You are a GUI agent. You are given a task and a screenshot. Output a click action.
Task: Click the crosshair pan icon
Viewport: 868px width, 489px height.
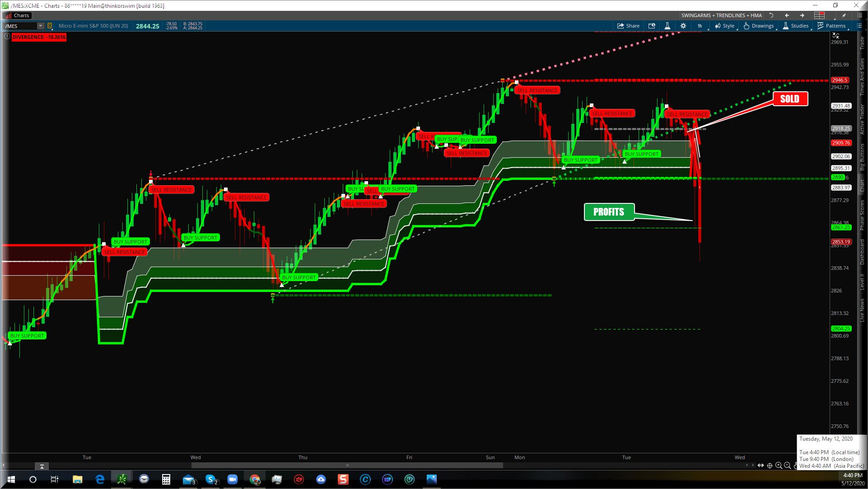(x=770, y=465)
